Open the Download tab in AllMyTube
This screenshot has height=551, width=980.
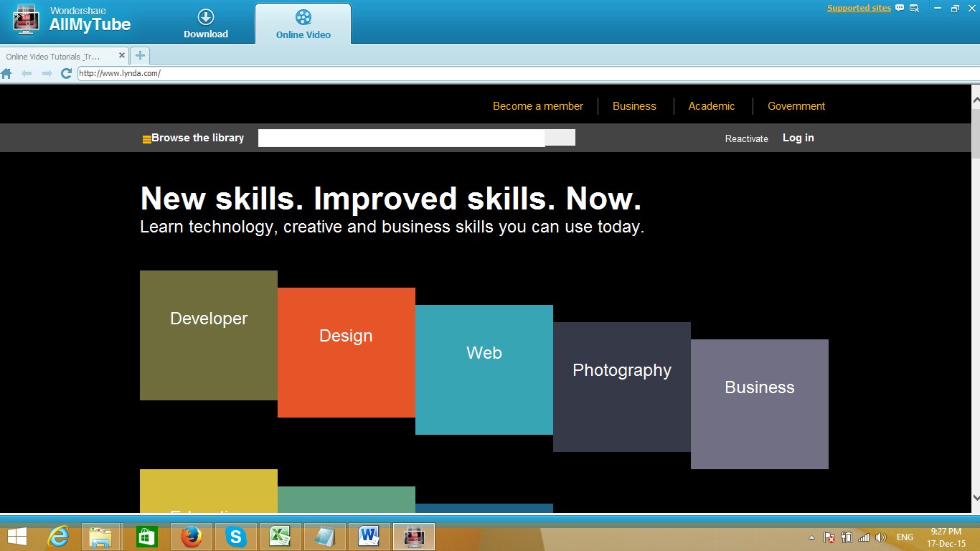coord(206,23)
